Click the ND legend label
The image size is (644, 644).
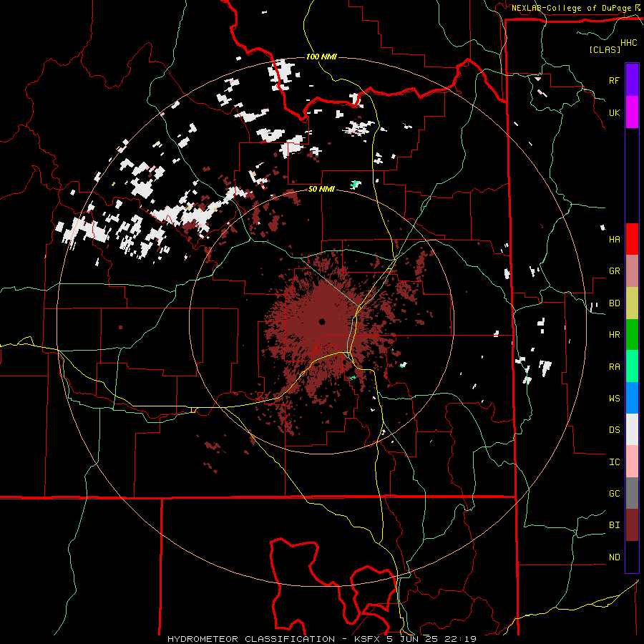point(614,557)
